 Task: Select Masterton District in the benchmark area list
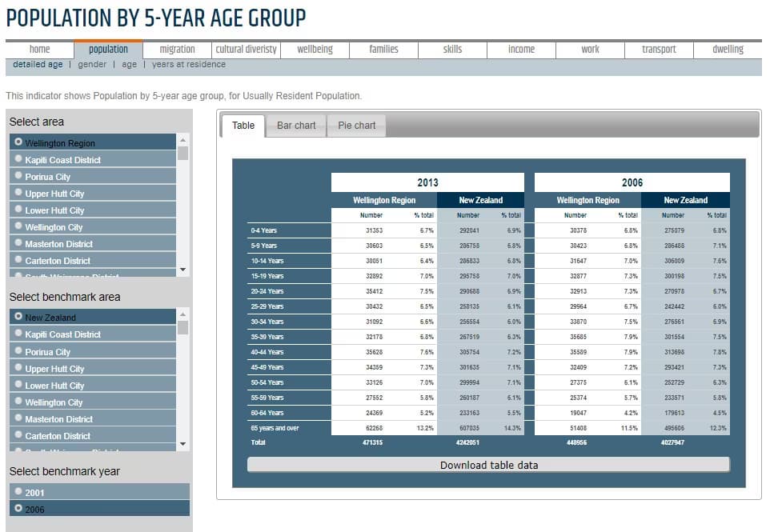click(58, 419)
